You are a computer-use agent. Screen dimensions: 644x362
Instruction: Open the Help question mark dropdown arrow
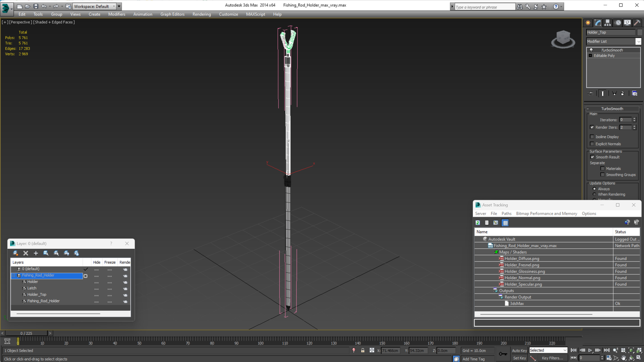[562, 7]
